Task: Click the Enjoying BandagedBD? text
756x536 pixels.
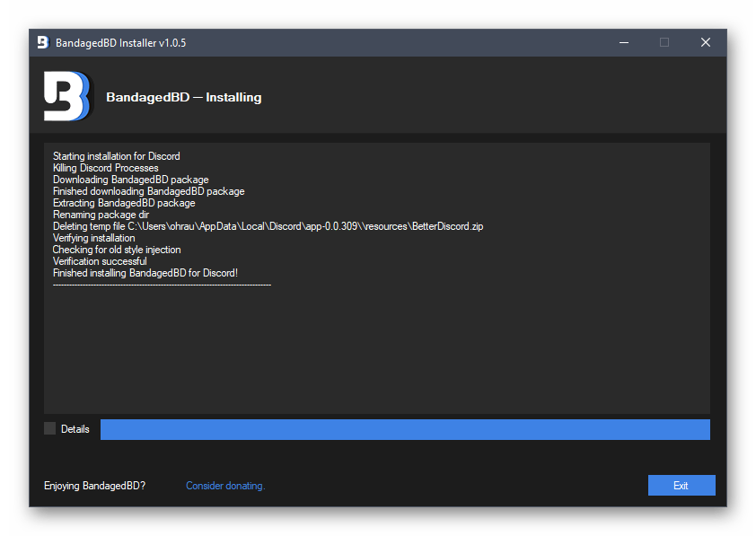Action: click(94, 486)
